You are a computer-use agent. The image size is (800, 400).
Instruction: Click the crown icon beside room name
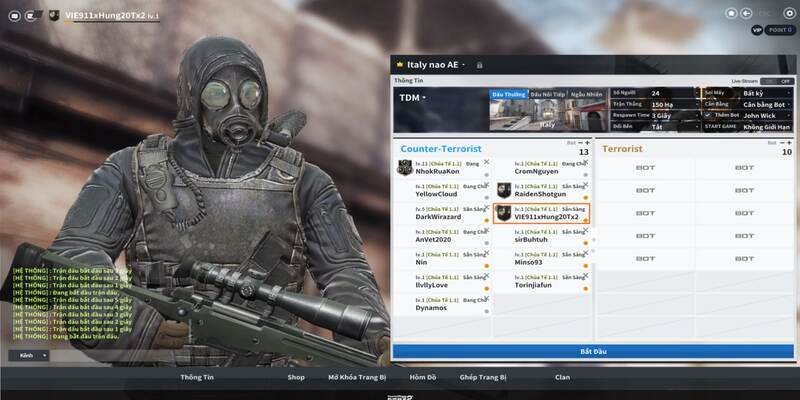399,65
